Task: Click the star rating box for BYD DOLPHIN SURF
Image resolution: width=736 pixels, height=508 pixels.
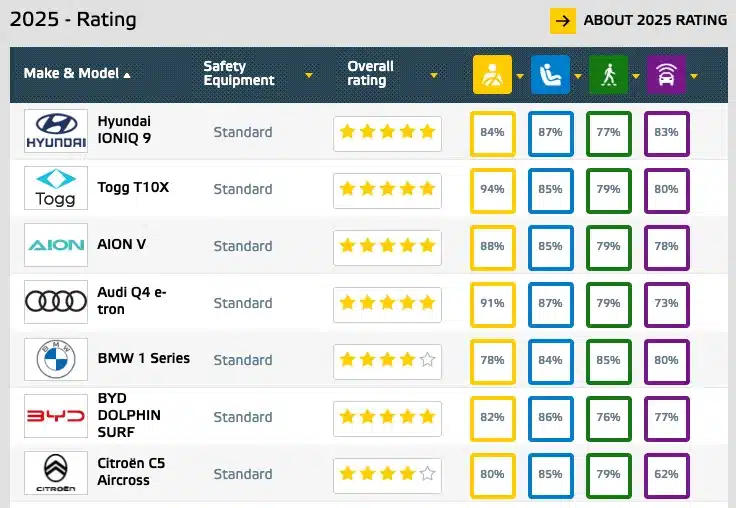Action: 387,419
